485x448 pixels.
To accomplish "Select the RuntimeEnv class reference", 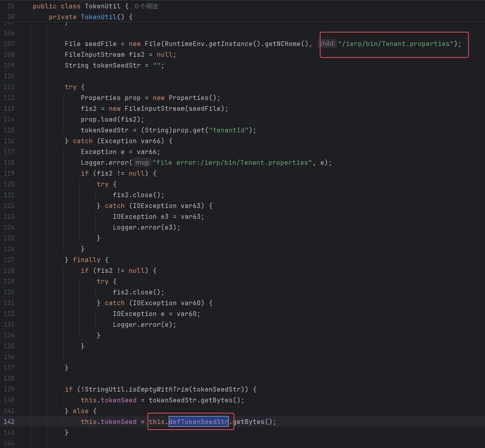I will [184, 44].
